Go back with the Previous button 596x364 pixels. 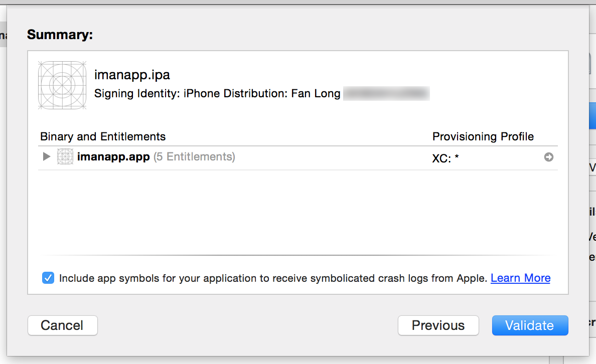(x=438, y=325)
